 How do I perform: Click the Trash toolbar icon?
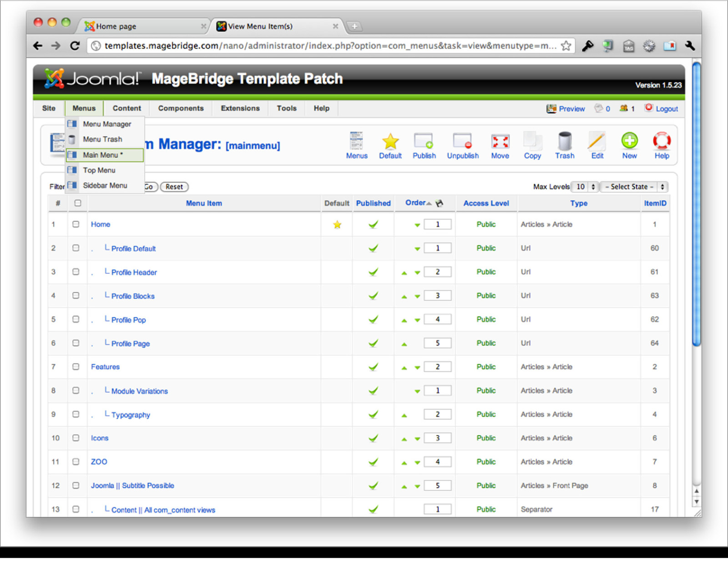point(565,141)
